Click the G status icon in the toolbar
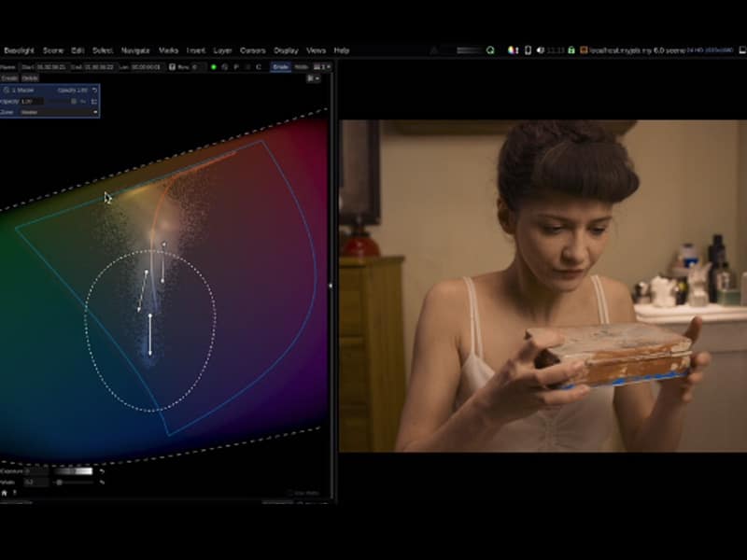The height and width of the screenshot is (560, 747). pos(225,65)
